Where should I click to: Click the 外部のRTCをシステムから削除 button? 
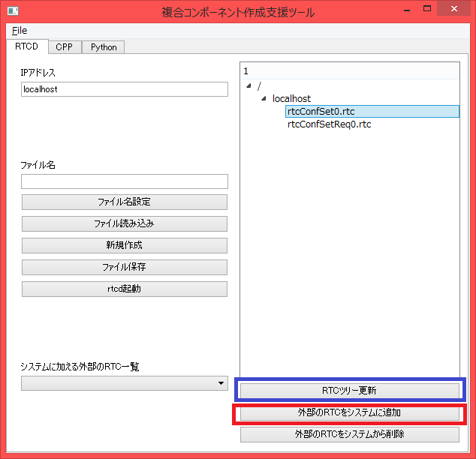click(350, 434)
